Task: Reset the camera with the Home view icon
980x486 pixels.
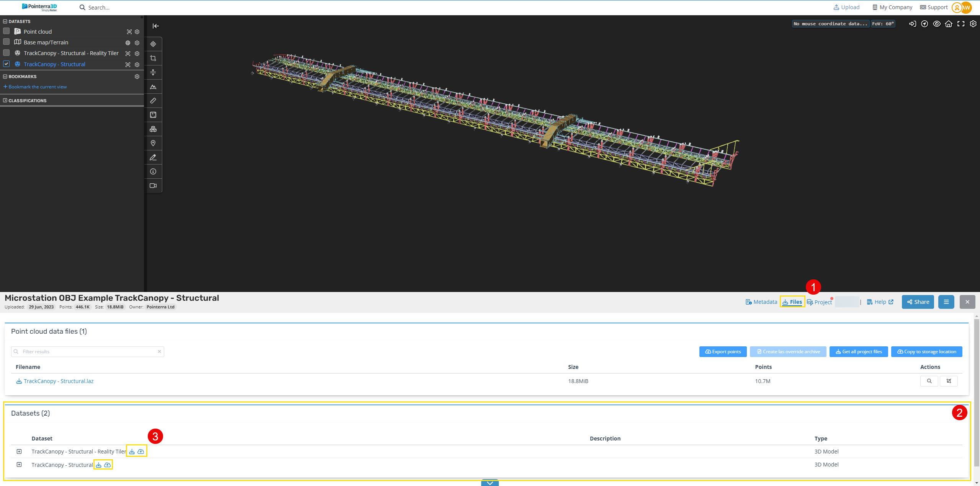Action: coord(949,24)
